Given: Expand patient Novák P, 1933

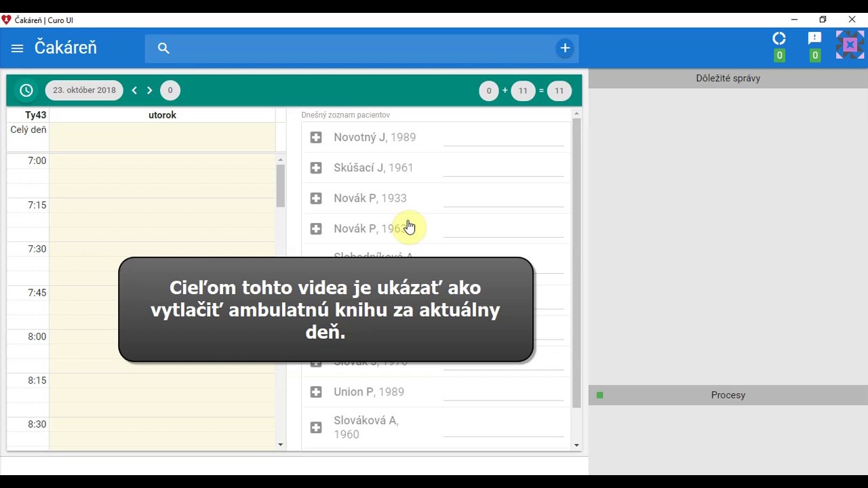Looking at the screenshot, I should [x=316, y=199].
